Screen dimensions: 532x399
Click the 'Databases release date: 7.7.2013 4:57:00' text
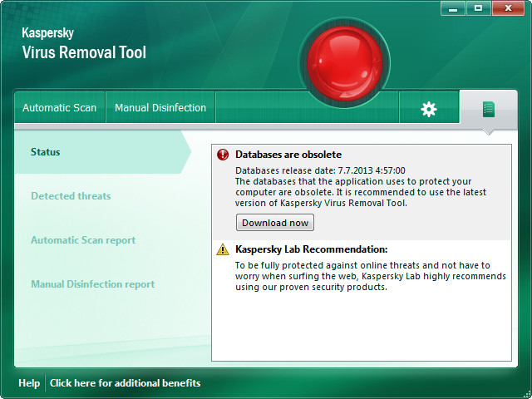click(320, 170)
